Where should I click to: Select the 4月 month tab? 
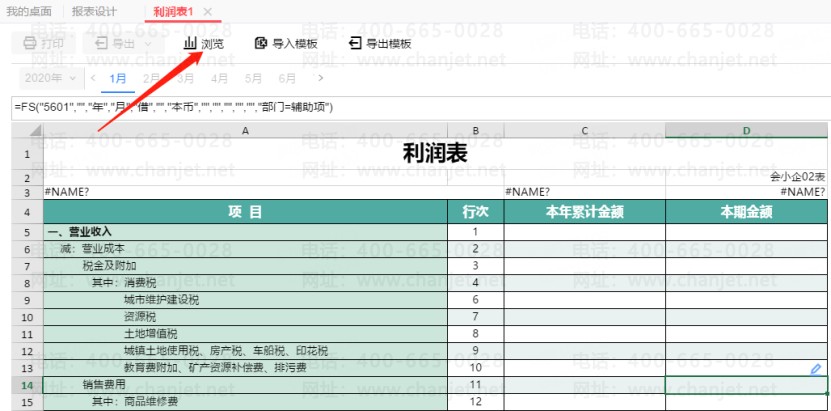click(219, 78)
